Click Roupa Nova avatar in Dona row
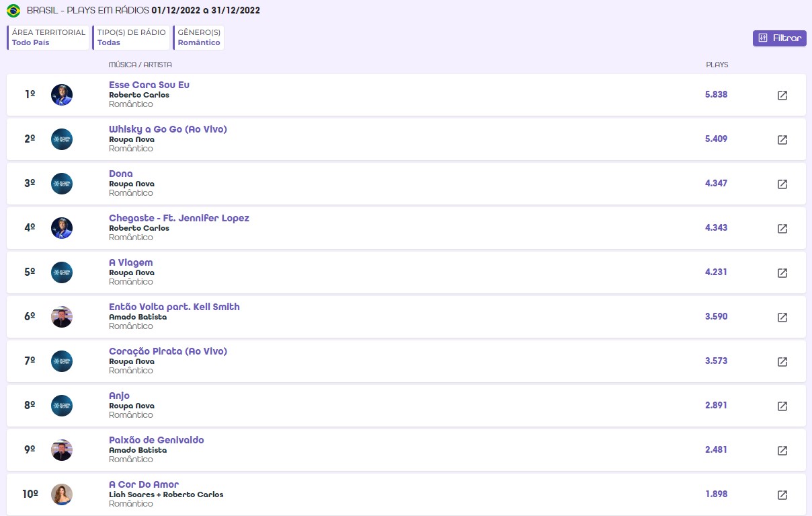The width and height of the screenshot is (812, 516). [x=62, y=184]
